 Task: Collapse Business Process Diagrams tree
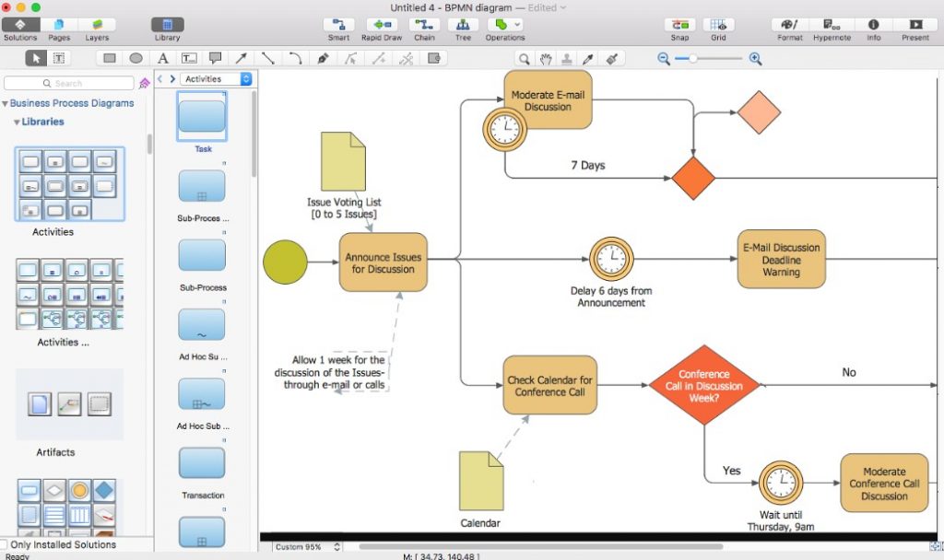click(6, 103)
